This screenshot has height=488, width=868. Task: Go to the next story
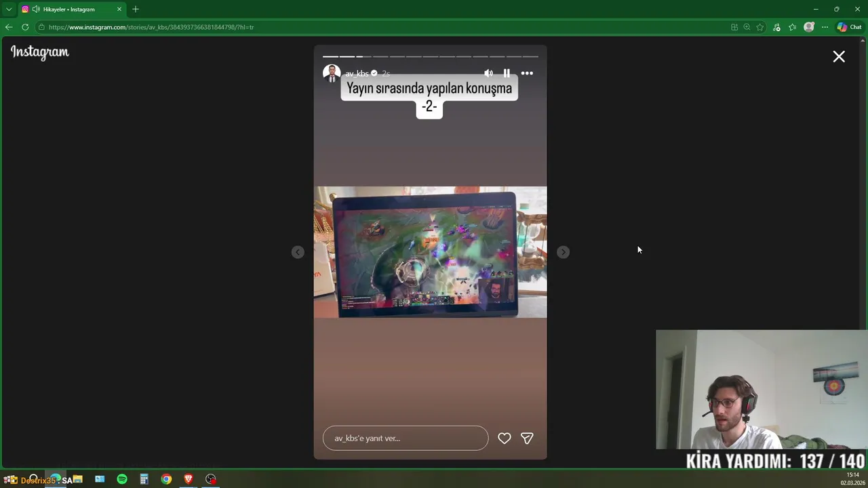pyautogui.click(x=563, y=252)
